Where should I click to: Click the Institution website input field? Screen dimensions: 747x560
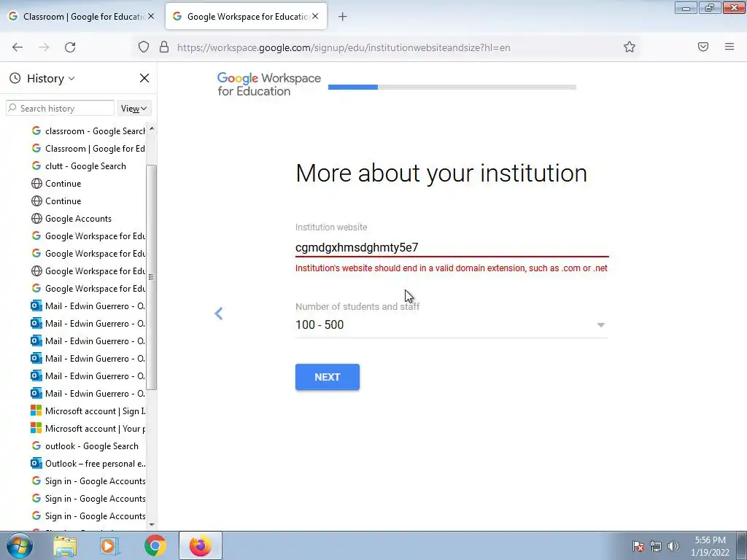click(x=452, y=248)
